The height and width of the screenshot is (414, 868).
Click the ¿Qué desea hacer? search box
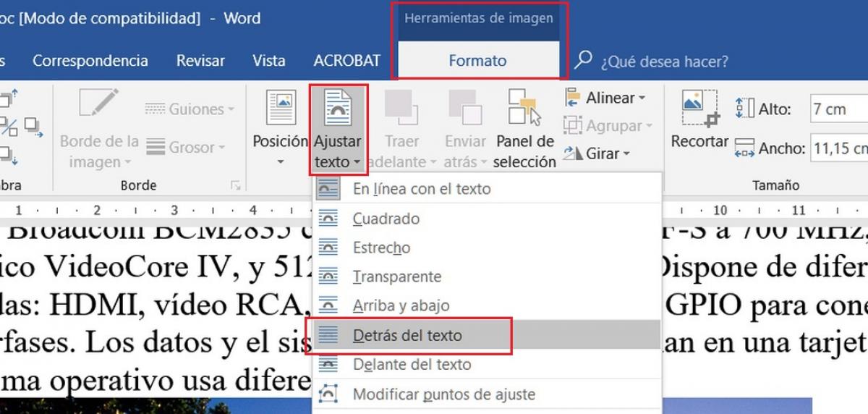point(665,62)
